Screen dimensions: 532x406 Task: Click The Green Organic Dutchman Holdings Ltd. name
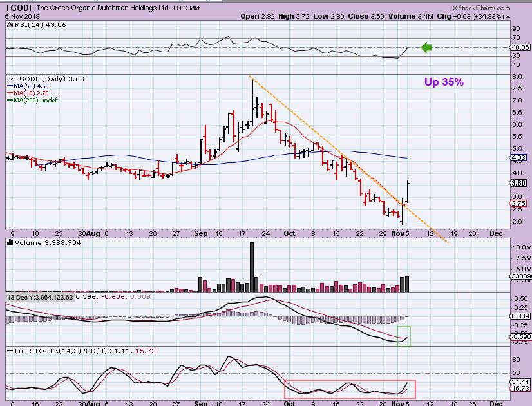coord(104,8)
